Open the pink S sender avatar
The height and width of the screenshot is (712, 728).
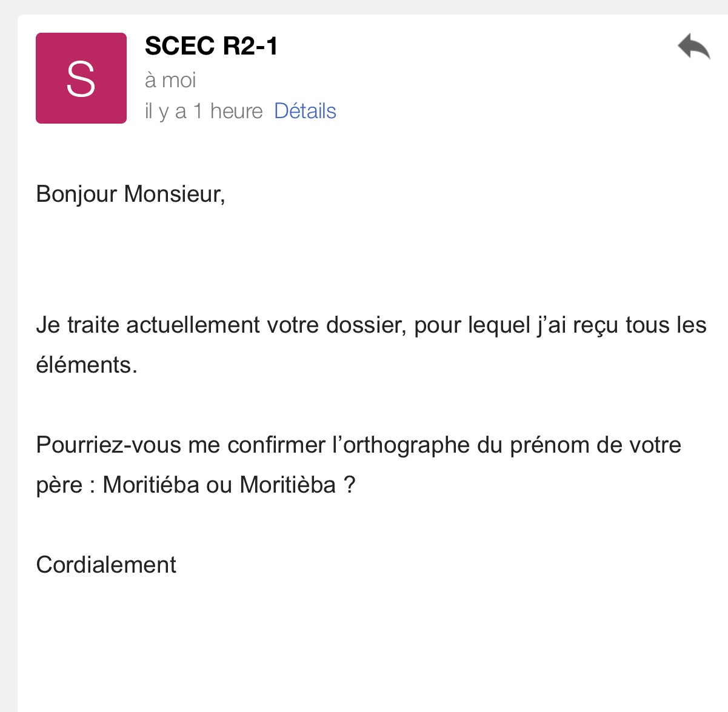pyautogui.click(x=81, y=78)
